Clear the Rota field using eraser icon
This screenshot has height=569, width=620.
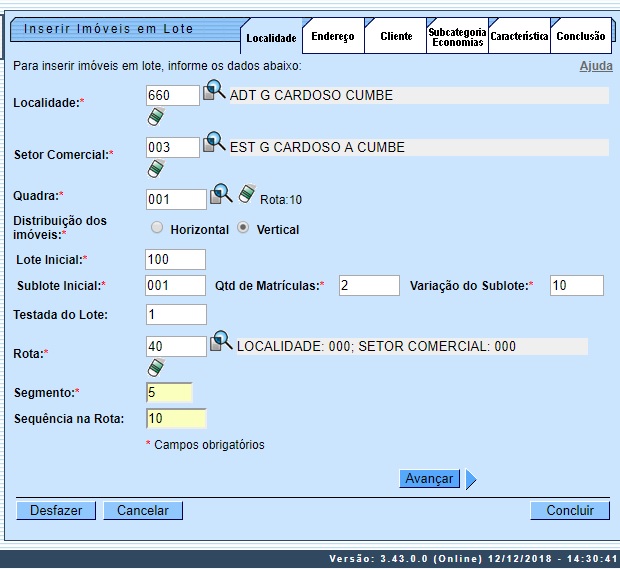pyautogui.click(x=155, y=368)
